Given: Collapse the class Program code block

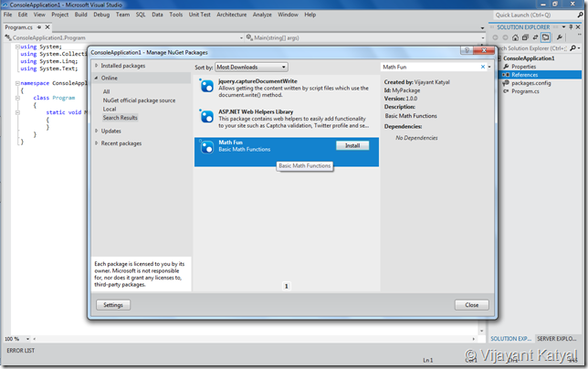Looking at the screenshot, I should pyautogui.click(x=17, y=98).
